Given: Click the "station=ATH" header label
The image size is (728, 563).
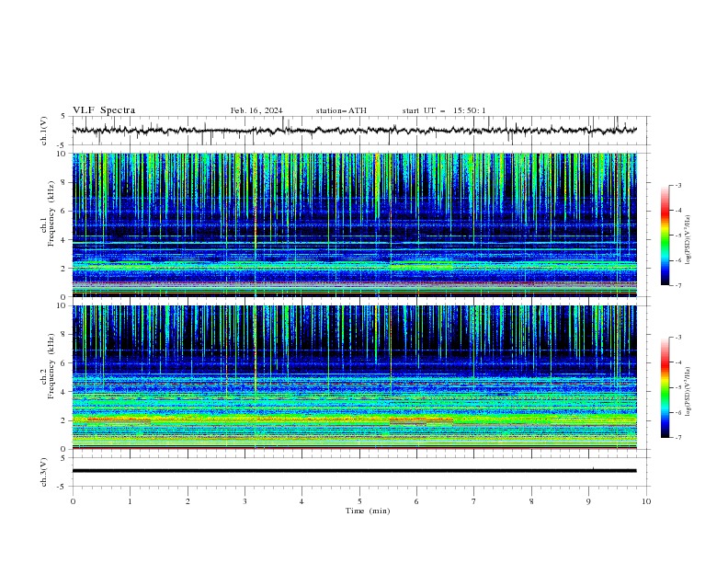Looking at the screenshot, I should [341, 110].
